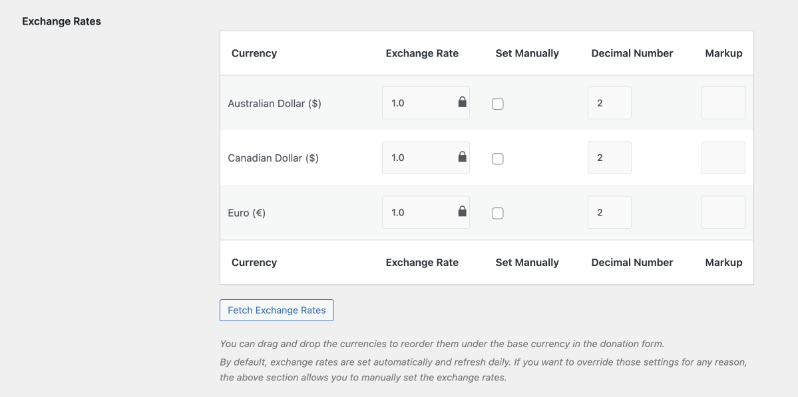Click the bottom Exchange Rate footer label
Viewport: 798px width, 397px height.
pyautogui.click(x=422, y=263)
